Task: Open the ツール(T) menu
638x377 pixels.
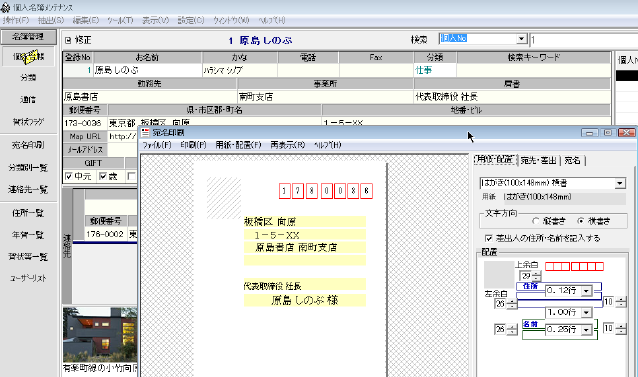Action: 120,20
